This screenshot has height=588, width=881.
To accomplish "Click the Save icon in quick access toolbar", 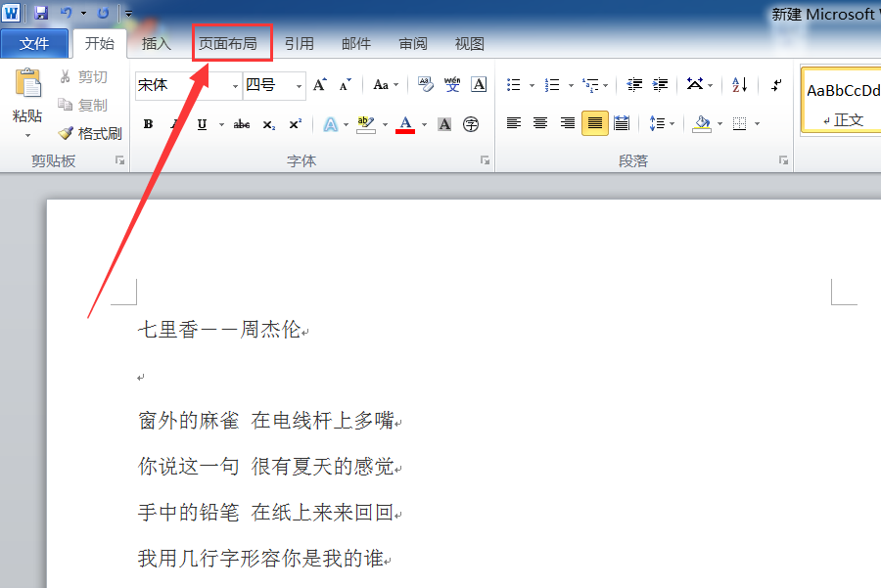I will (x=41, y=13).
